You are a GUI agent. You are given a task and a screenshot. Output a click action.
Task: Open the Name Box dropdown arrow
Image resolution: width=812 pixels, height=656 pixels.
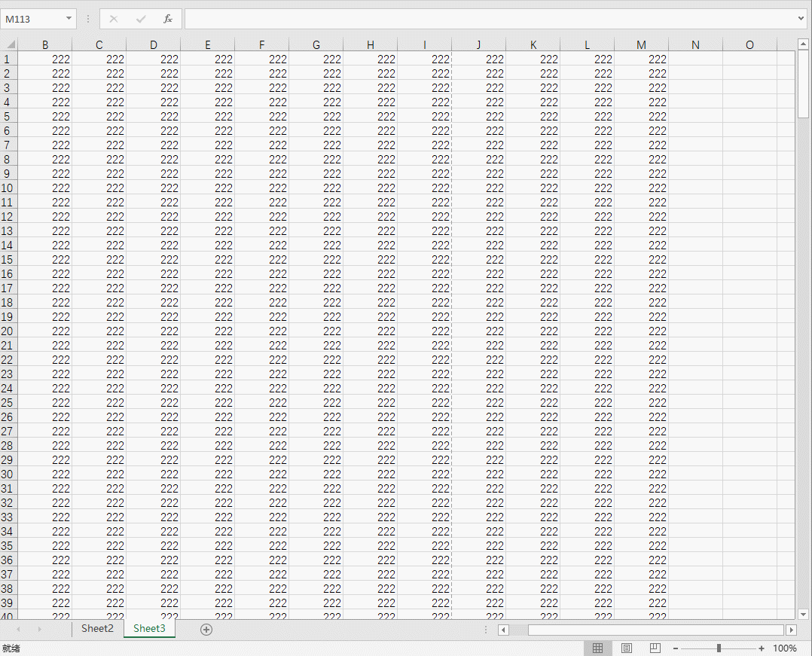pyautogui.click(x=69, y=19)
